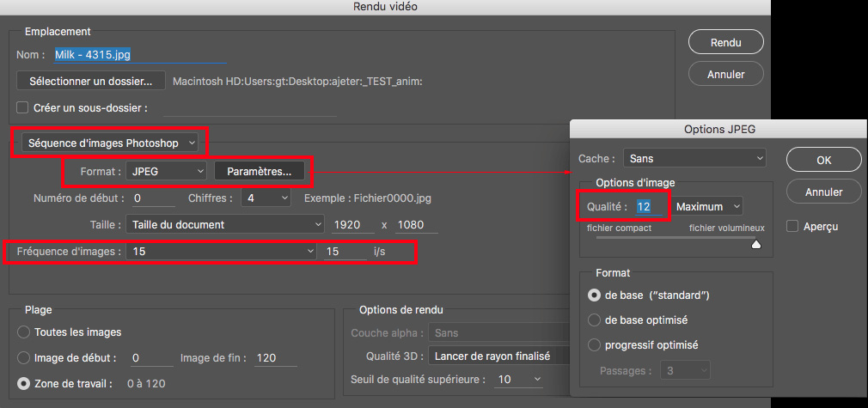This screenshot has width=868, height=408.
Task: Select the Zone de travail radio button
Action: (x=23, y=383)
